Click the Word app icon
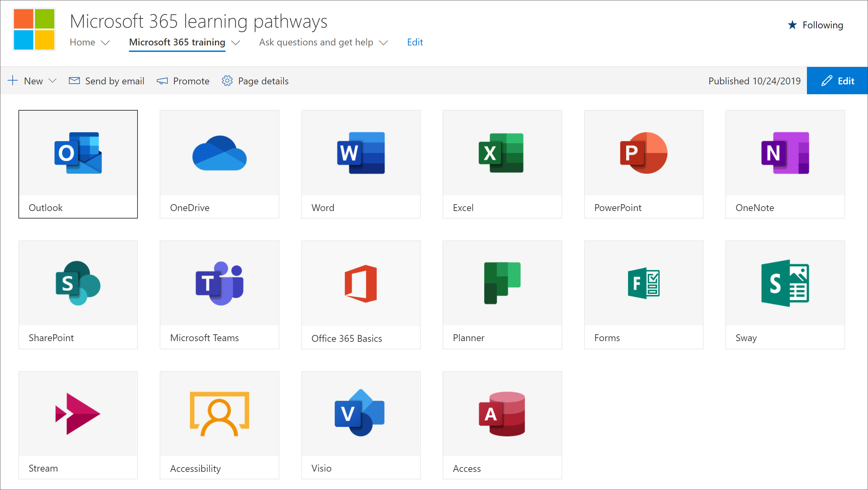Screen dimensions: 868x490 (361, 153)
